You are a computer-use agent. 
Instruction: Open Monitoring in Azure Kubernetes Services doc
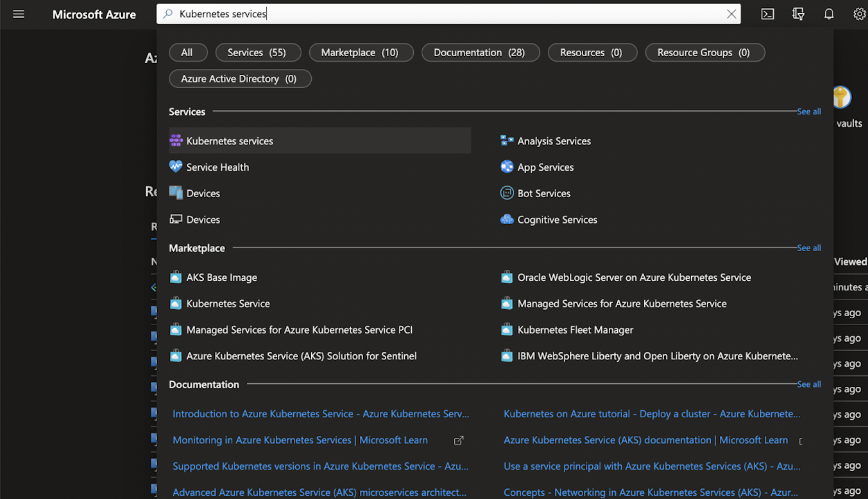tap(300, 440)
